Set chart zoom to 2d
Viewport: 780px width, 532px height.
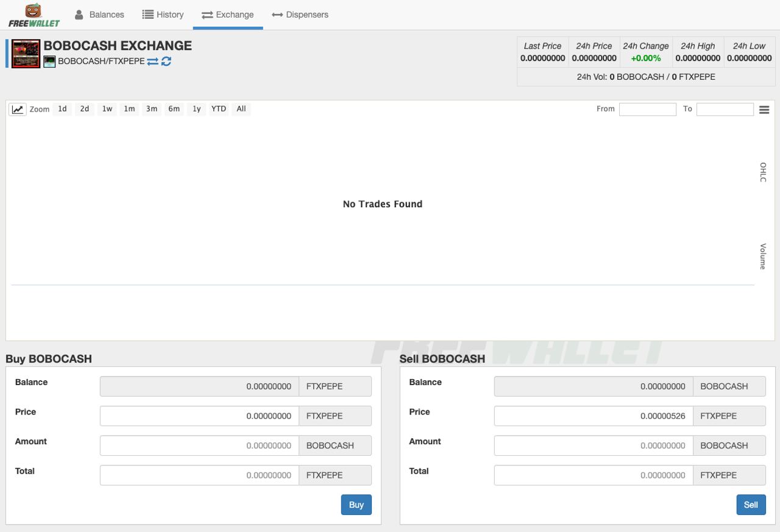pos(85,109)
